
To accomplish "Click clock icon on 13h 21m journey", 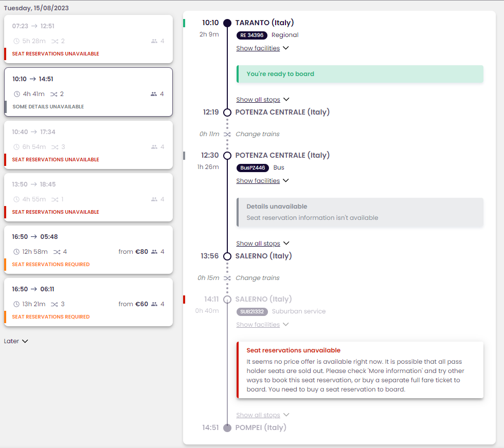I will tap(16, 304).
